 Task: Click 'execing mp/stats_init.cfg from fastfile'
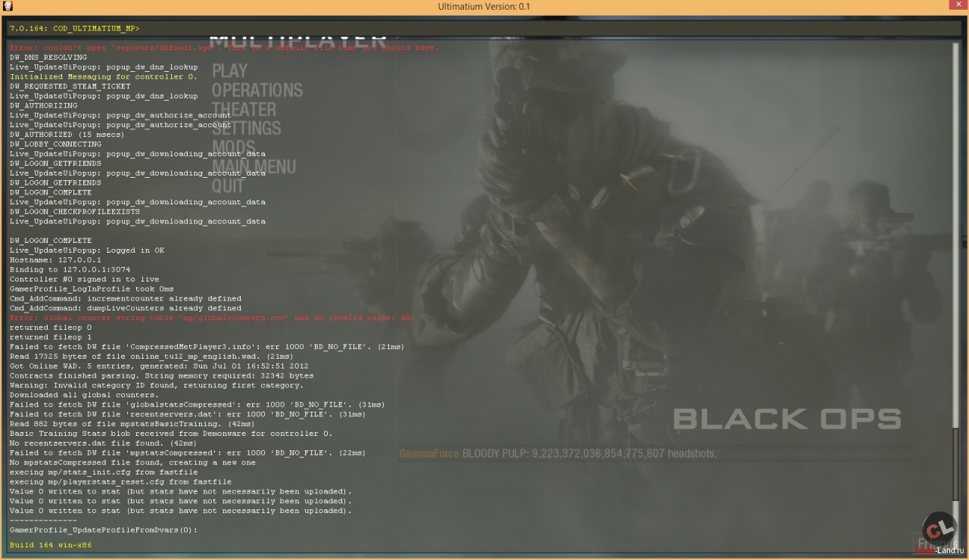[x=104, y=472]
